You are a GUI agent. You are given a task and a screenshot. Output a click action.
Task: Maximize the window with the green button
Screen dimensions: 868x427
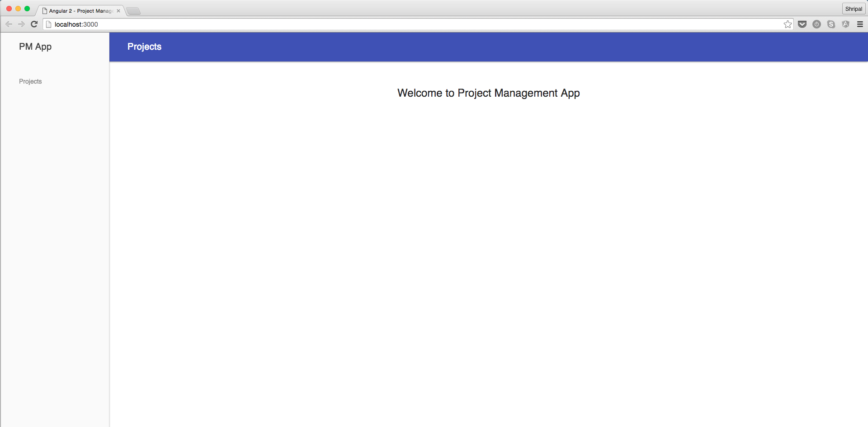pyautogui.click(x=27, y=9)
